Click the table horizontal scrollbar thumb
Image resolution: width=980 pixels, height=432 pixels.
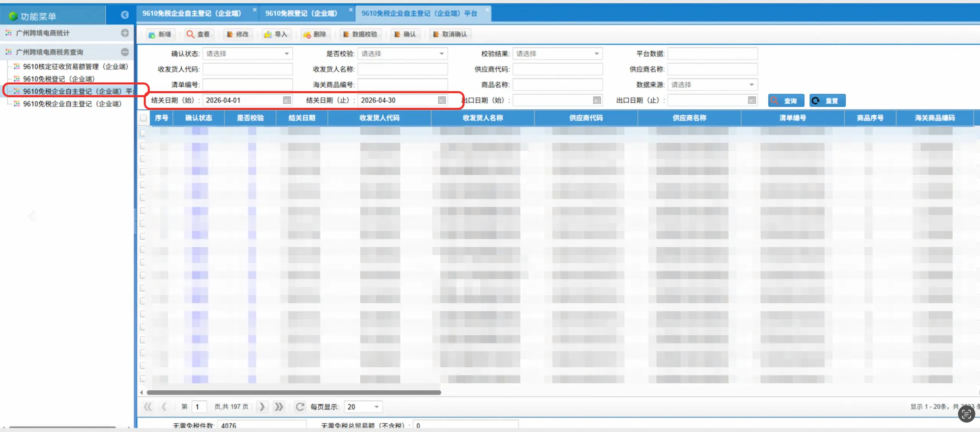[294, 393]
